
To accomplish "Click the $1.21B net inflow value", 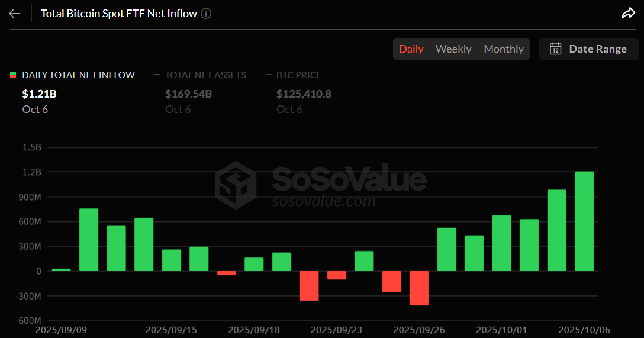I will coord(39,94).
